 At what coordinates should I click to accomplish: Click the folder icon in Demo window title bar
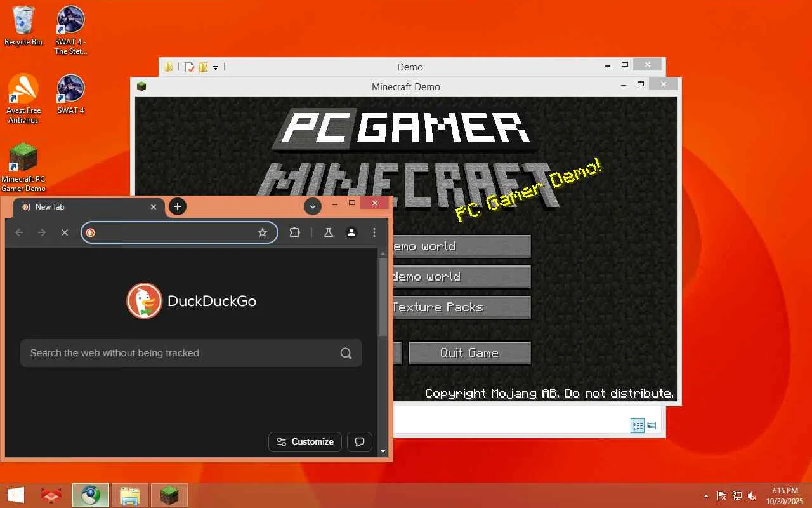pos(168,67)
